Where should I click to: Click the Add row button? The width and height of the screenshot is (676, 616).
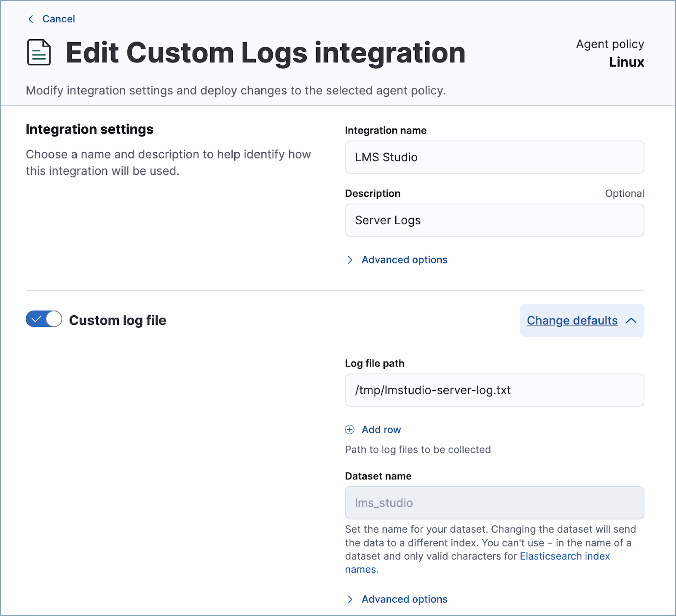pyautogui.click(x=381, y=429)
